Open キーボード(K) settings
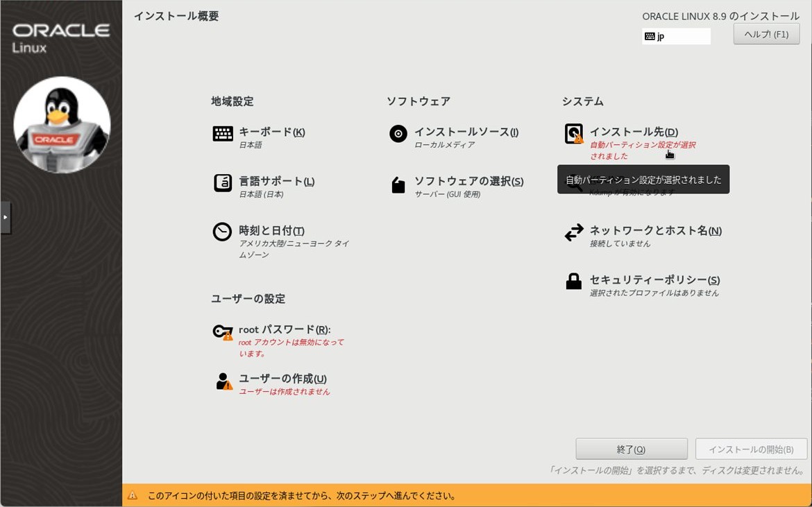Screen dimensions: 812x507 pos(272,132)
